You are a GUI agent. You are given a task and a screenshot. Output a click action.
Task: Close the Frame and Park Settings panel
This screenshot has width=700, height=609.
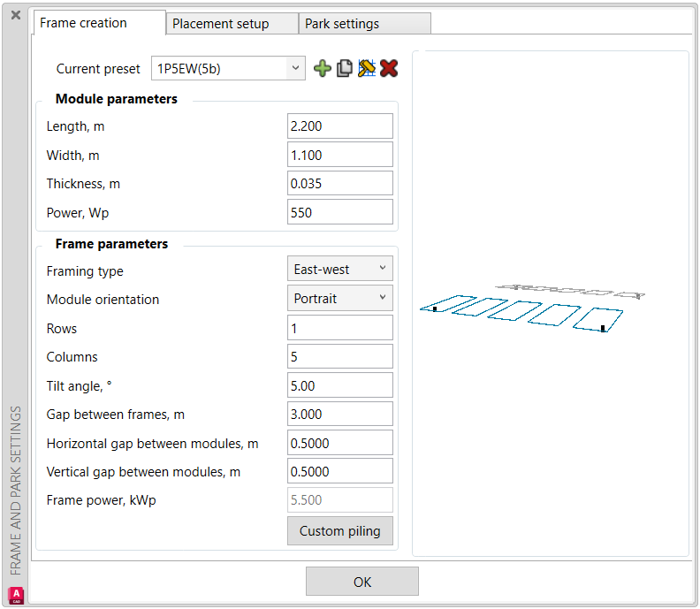[16, 15]
